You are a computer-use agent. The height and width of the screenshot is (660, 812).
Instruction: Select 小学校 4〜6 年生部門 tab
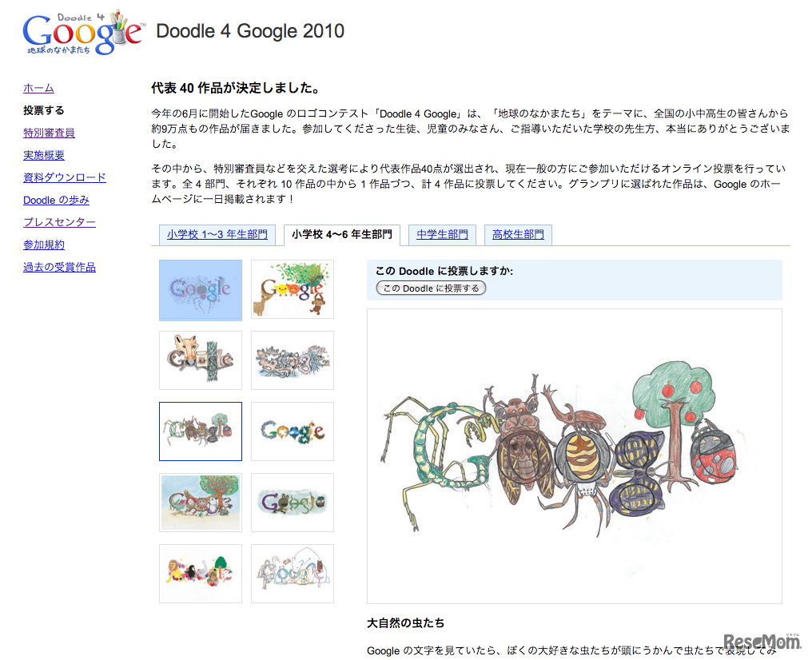[342, 234]
